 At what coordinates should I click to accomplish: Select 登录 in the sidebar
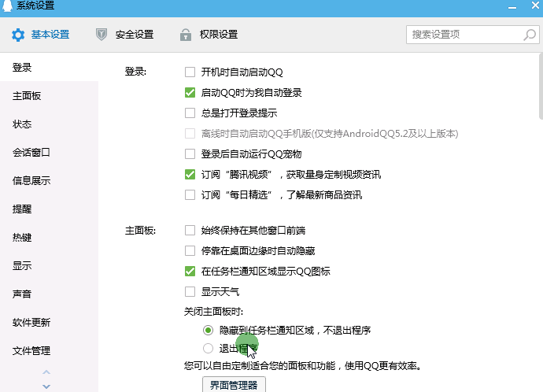tap(49, 67)
